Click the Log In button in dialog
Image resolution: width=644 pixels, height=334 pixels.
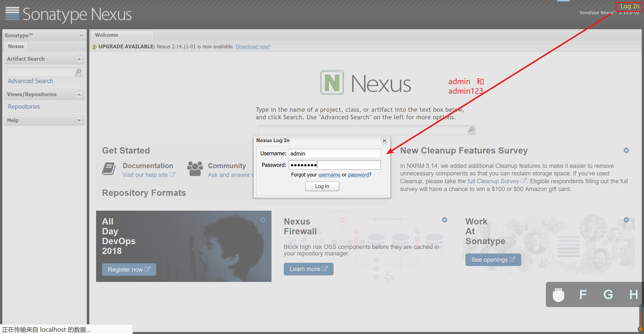[x=322, y=186]
